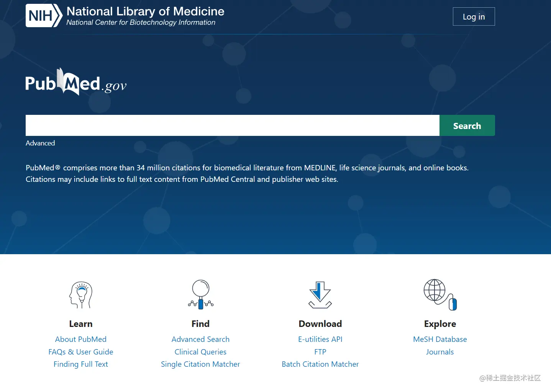Select Clinical Queries link

pos(200,352)
